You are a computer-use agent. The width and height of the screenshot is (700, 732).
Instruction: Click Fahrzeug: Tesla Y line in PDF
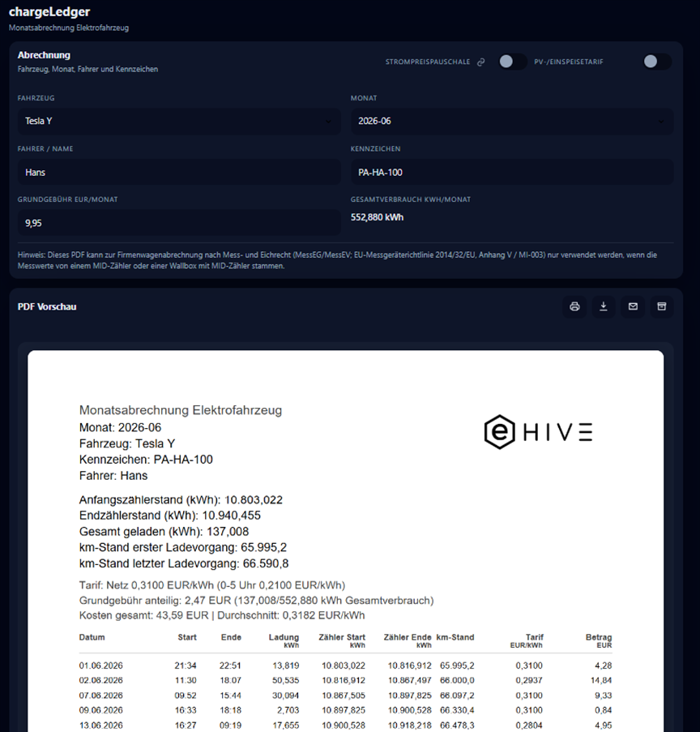coord(127,443)
